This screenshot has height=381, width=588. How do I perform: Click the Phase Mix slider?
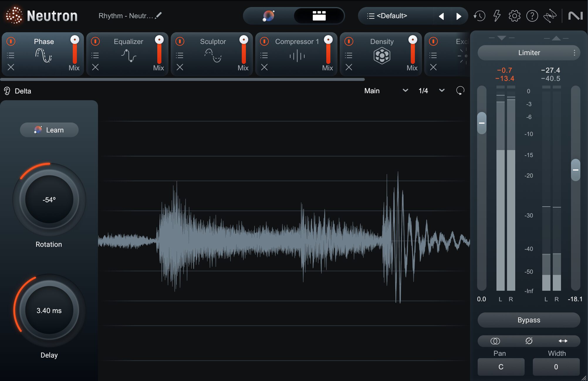[x=75, y=50]
